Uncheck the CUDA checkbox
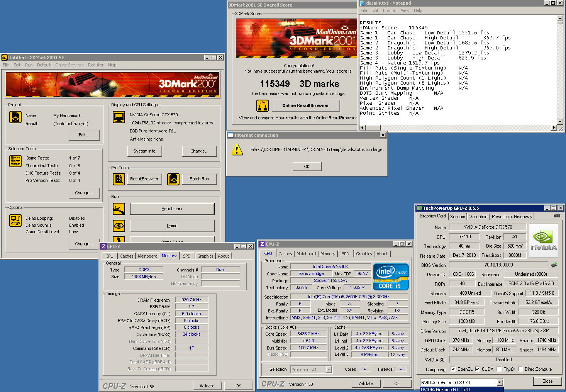Viewport: 566px width, 392px height. (x=477, y=369)
